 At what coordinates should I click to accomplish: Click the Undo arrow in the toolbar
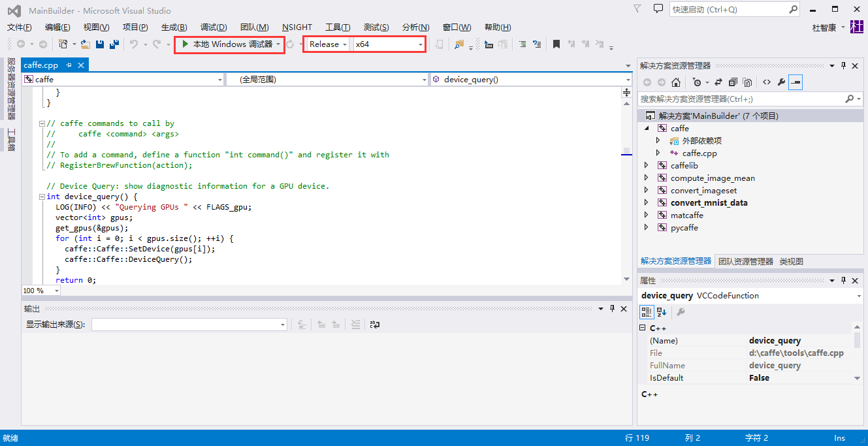coord(133,44)
